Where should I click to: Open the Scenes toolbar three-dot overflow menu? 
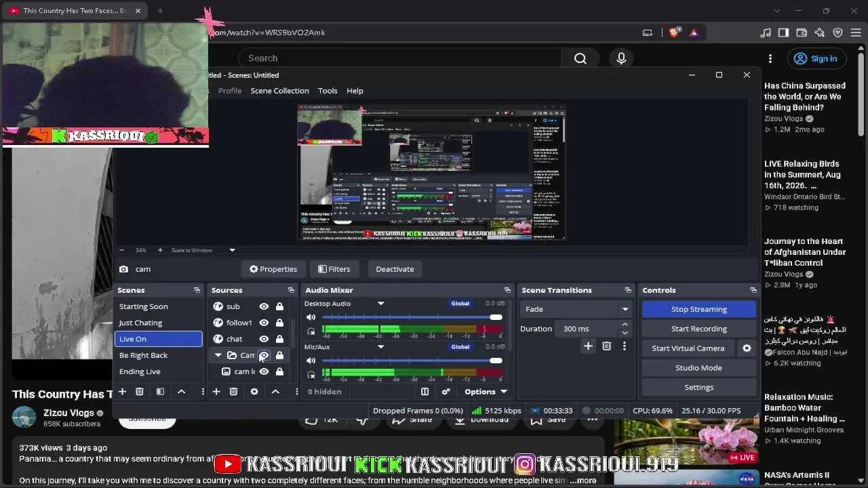(202, 392)
